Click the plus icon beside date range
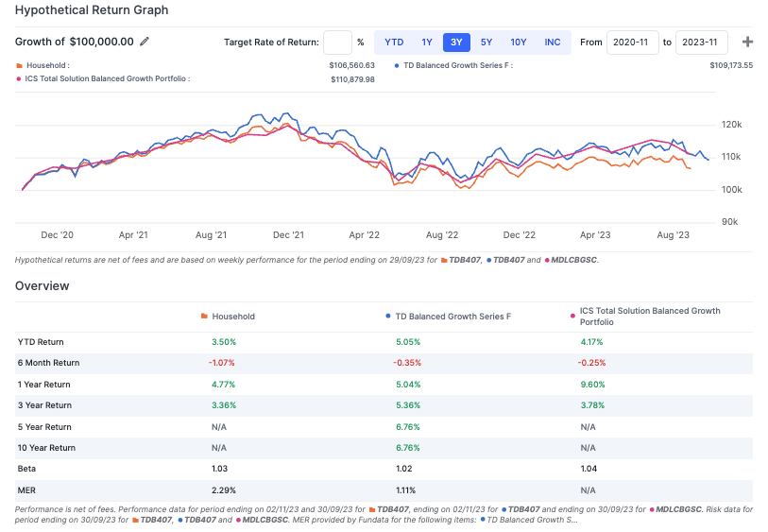The height and width of the screenshot is (532, 768). 747,43
